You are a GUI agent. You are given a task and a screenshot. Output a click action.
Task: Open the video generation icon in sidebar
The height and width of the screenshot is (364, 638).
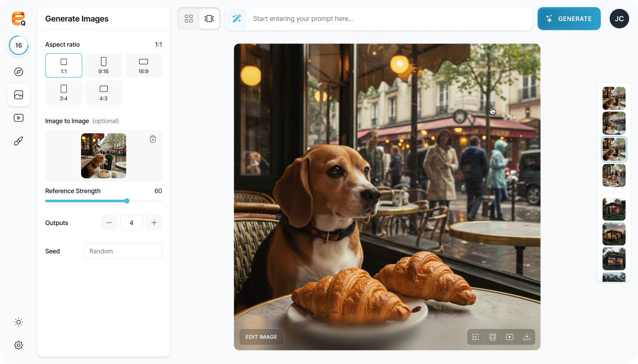[x=18, y=118]
